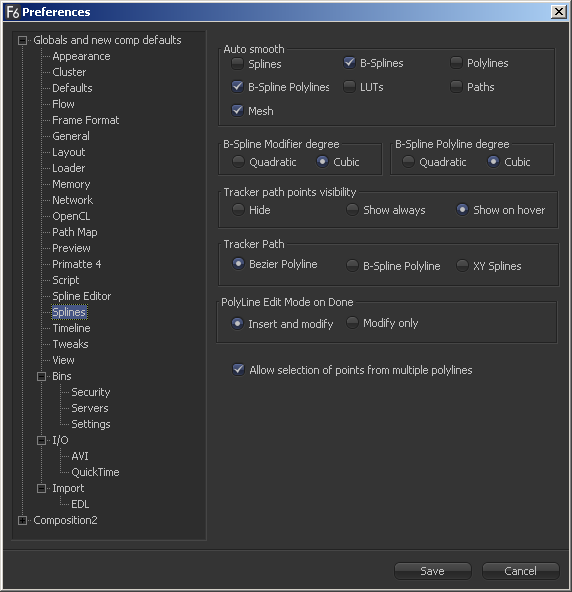This screenshot has height=592, width=572.
Task: Uncheck the B-Splines auto smooth option
Action: pos(349,62)
